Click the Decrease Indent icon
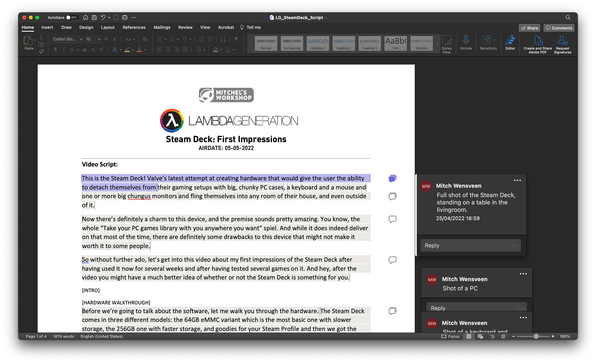This screenshot has width=596, height=364. coord(201,39)
